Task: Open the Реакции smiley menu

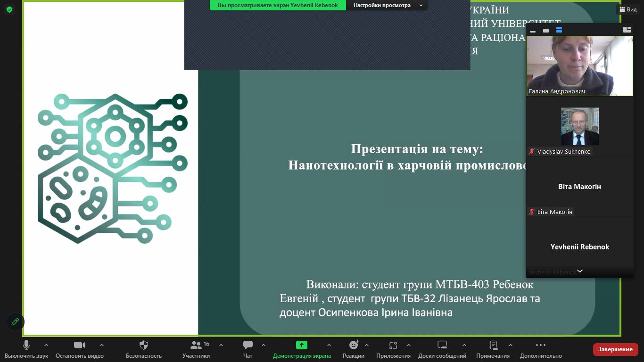Action: (354, 349)
